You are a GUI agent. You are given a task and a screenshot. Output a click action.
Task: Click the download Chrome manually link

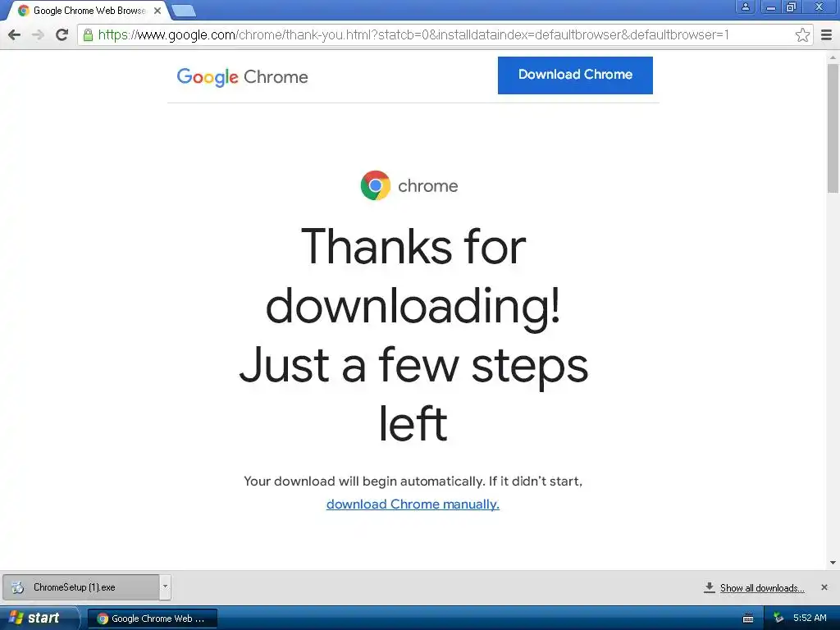tap(413, 504)
